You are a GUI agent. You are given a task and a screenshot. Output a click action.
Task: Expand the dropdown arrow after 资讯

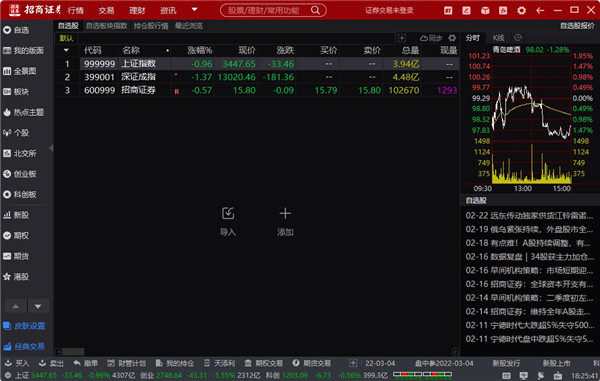click(194, 10)
